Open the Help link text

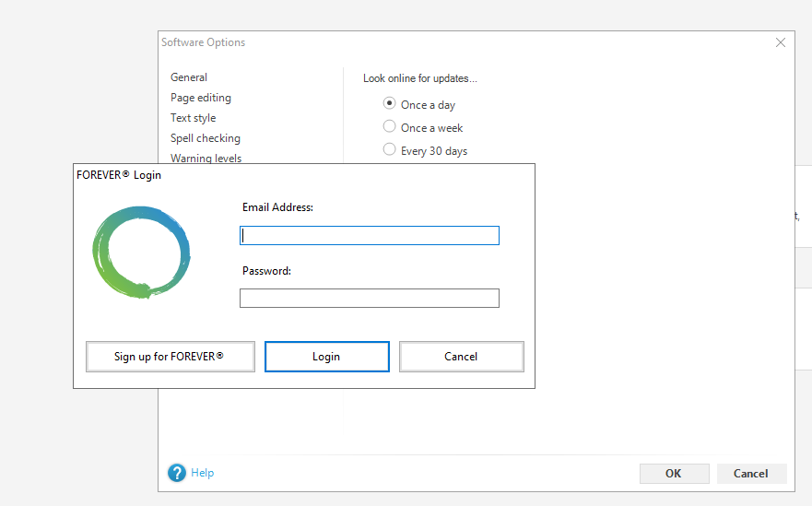203,473
